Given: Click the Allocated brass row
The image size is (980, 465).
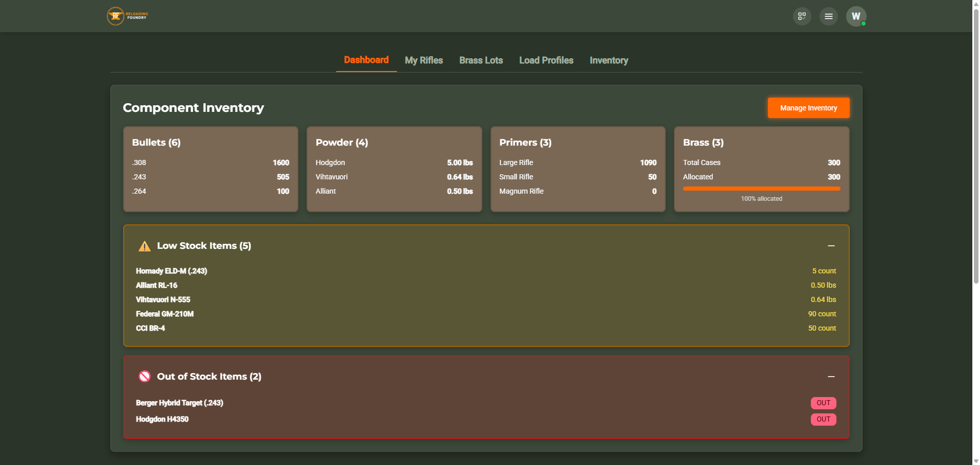Looking at the screenshot, I should click(x=761, y=177).
